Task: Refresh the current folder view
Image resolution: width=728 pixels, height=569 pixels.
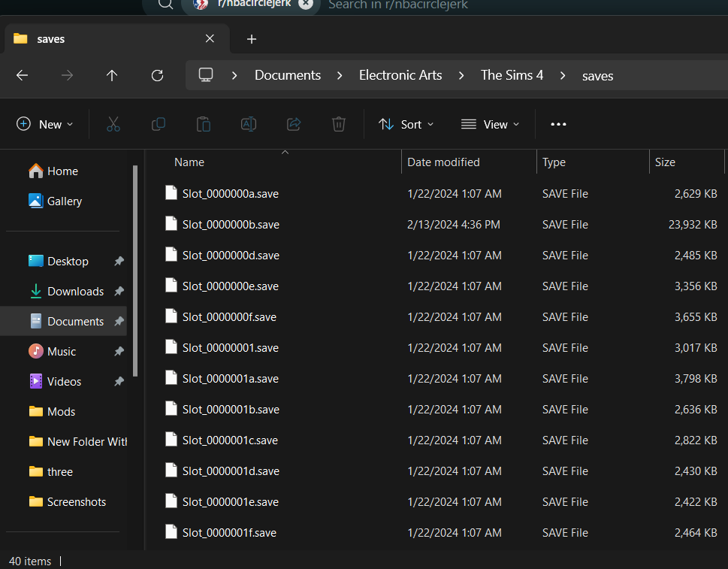Action: [157, 75]
